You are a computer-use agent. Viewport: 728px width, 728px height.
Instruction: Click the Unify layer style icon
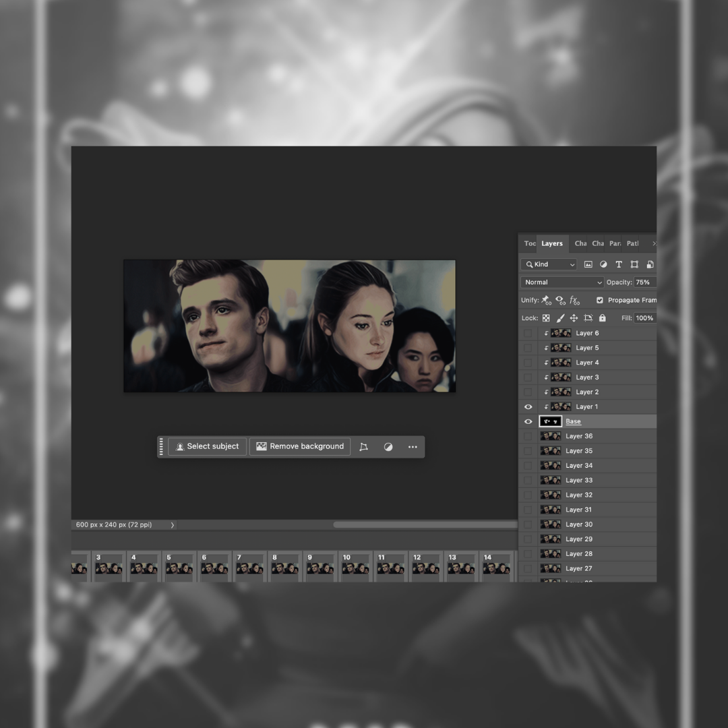tap(574, 301)
